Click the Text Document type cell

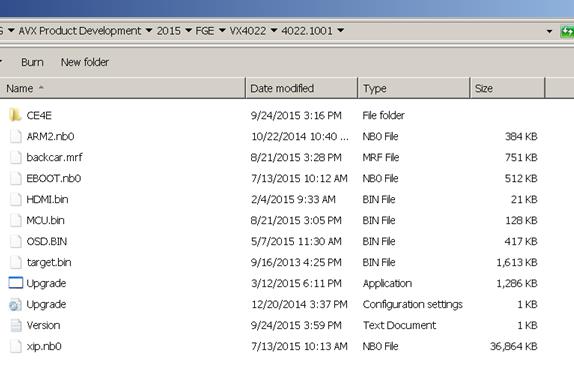click(x=399, y=326)
